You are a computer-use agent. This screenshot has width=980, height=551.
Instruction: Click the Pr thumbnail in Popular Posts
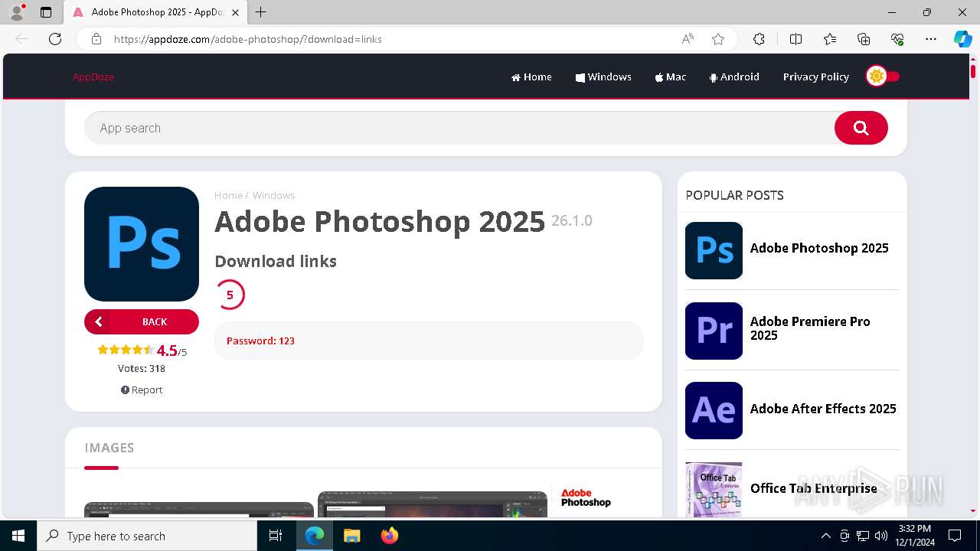[x=714, y=331]
